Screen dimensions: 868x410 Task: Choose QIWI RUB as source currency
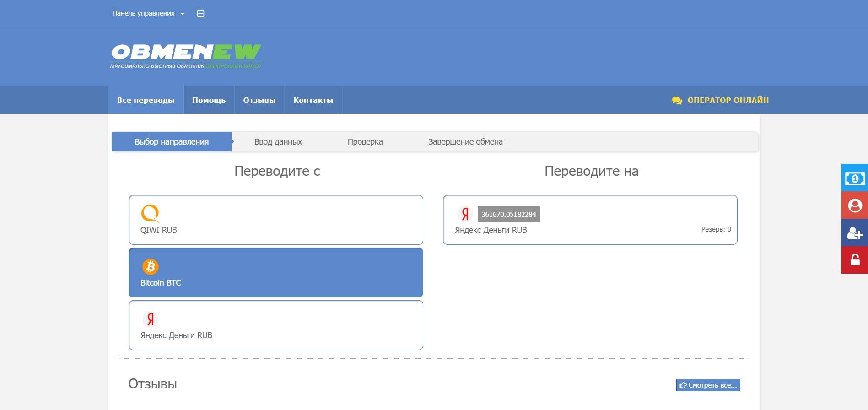pos(276,220)
